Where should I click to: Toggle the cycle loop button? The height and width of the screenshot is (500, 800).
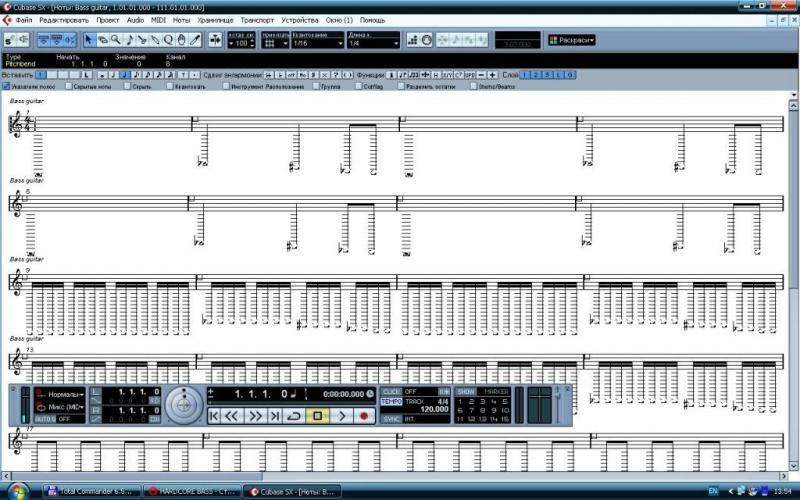(294, 414)
